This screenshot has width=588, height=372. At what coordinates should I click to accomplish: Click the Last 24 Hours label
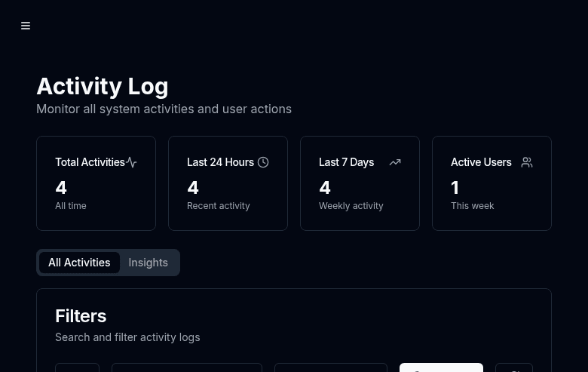tap(220, 162)
